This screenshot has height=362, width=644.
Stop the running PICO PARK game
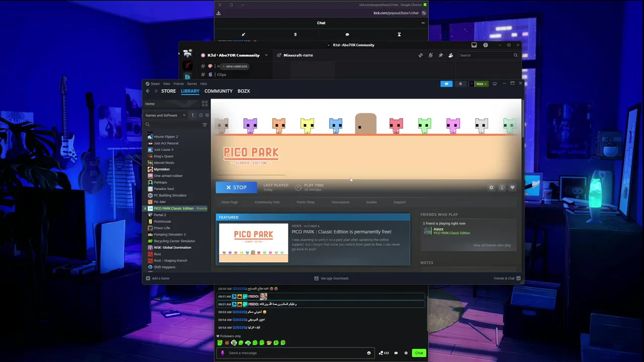[236, 188]
